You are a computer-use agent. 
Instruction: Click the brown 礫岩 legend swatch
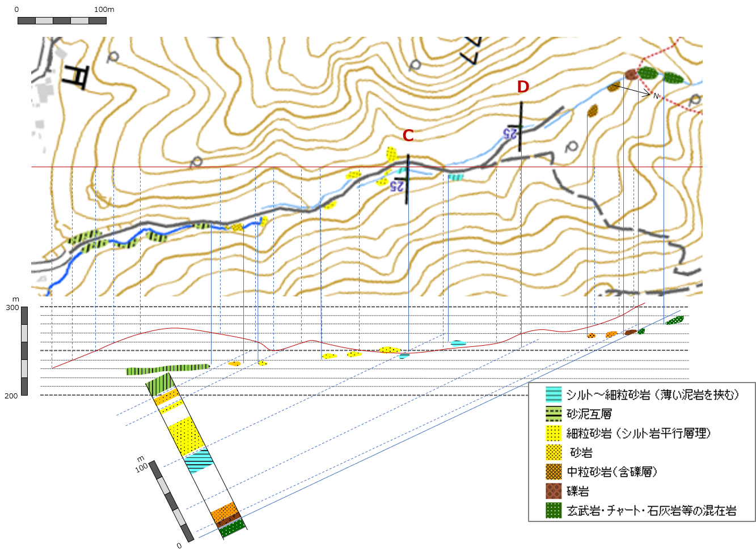pyautogui.click(x=554, y=491)
